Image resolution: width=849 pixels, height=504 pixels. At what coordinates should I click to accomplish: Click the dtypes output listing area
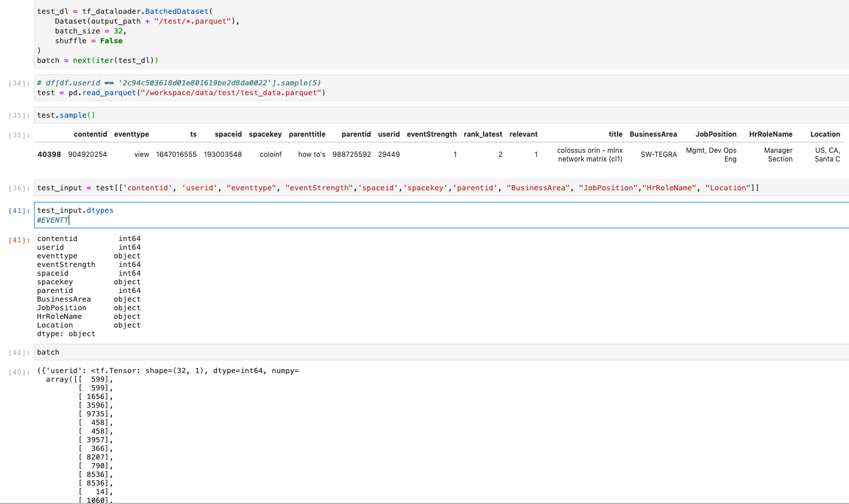click(87, 281)
